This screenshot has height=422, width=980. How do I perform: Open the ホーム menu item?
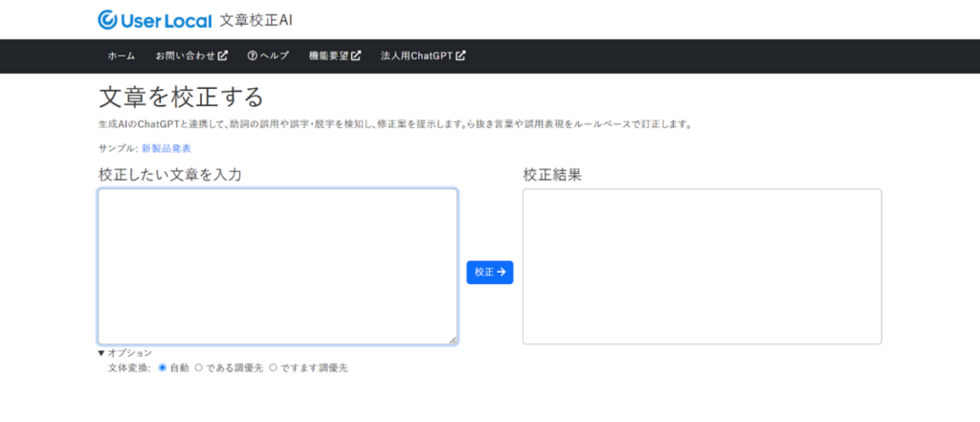(122, 56)
